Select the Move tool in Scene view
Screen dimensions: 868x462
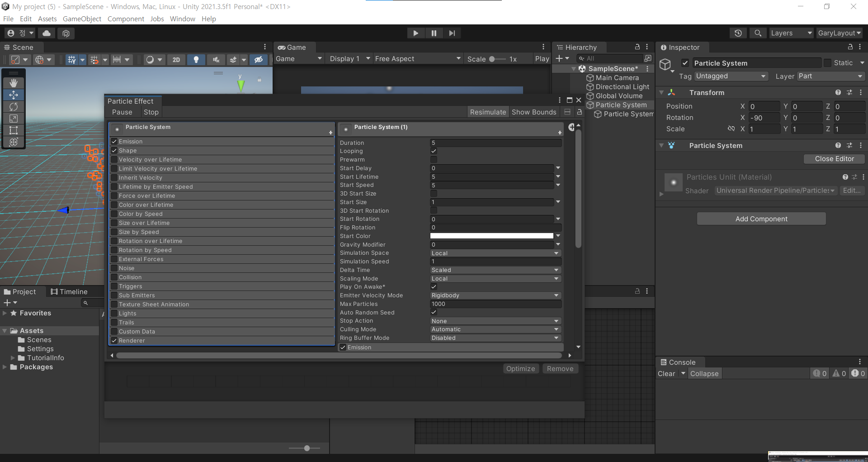point(14,95)
